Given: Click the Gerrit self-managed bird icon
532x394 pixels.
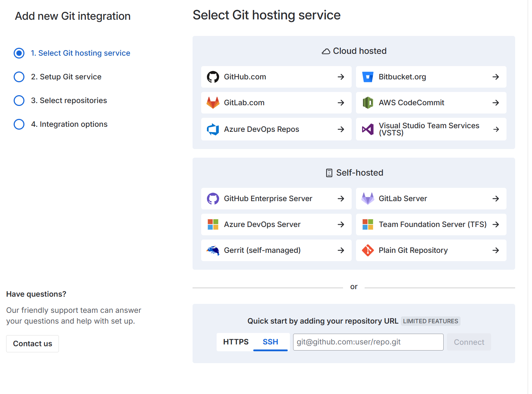Looking at the screenshot, I should pos(213,250).
